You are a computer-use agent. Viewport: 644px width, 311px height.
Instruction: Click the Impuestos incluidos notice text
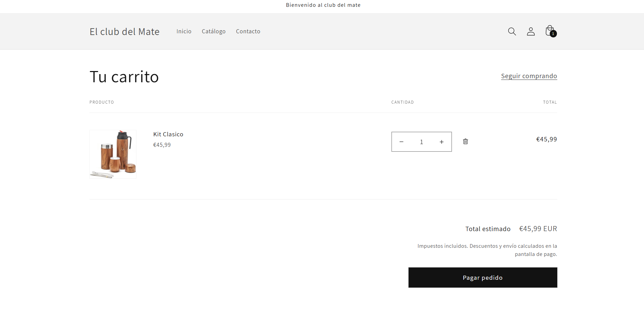coord(487,250)
